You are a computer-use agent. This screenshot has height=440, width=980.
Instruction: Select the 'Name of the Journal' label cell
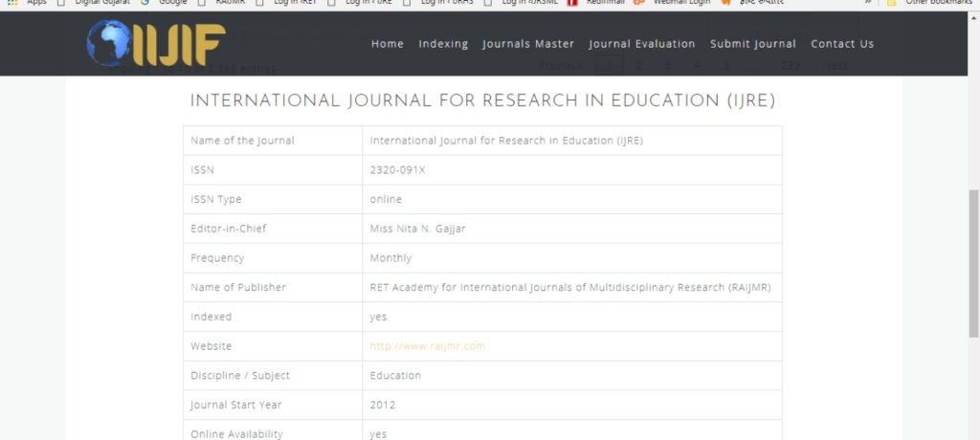pos(273,141)
